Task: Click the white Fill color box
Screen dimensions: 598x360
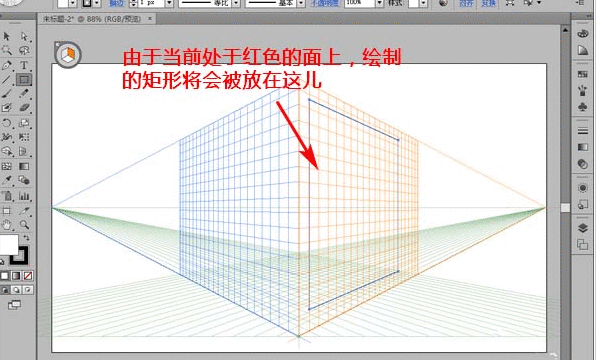Action: [8, 245]
